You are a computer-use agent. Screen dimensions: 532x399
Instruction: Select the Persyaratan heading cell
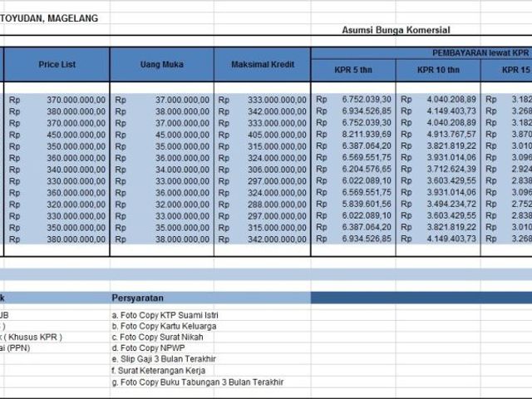coord(138,298)
